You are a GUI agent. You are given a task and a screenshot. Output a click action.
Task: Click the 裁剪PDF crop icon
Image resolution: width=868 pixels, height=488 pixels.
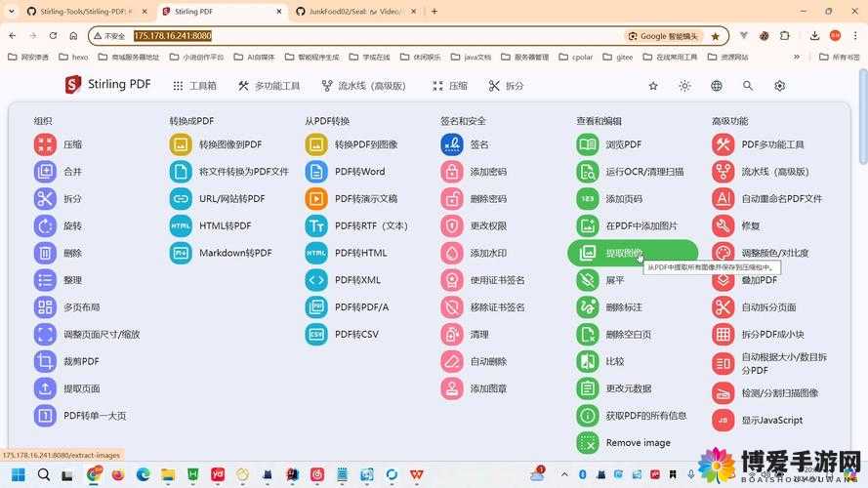point(45,361)
